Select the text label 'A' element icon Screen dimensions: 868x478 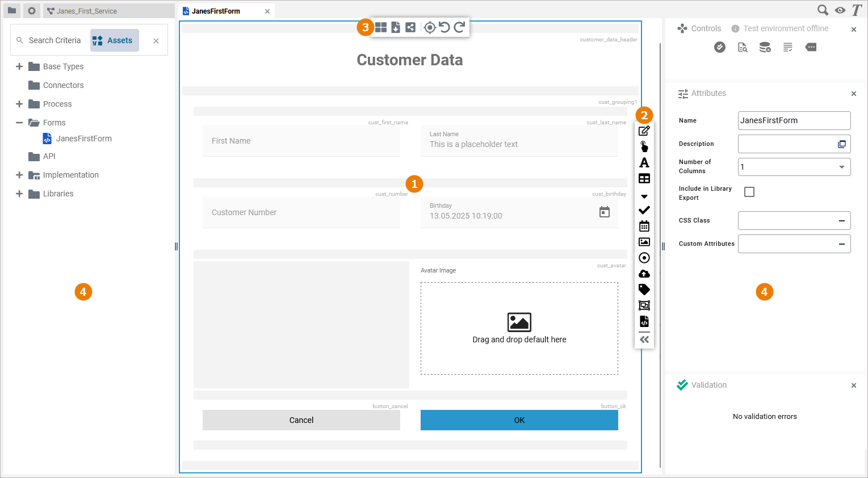(644, 163)
